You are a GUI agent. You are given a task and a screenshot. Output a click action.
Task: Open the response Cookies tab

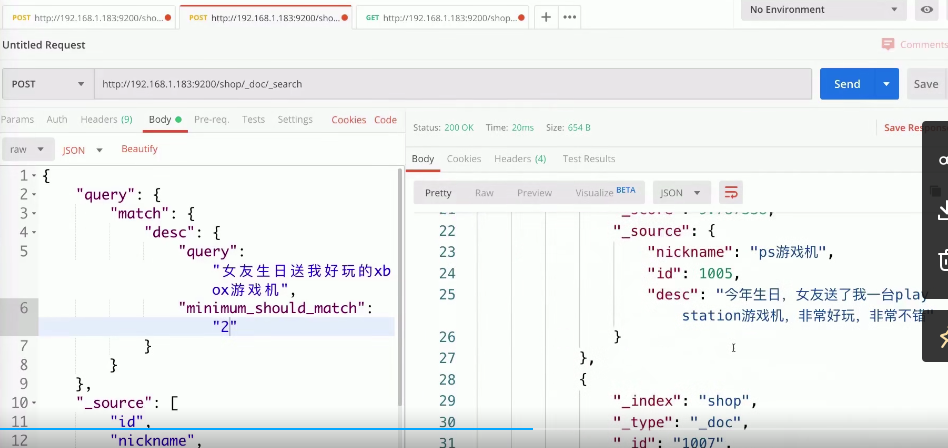[x=464, y=159]
